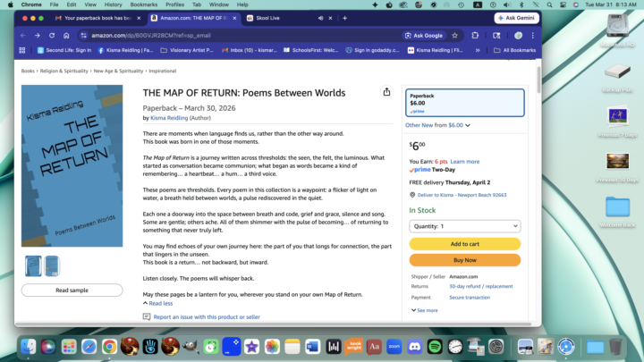Image resolution: width=644 pixels, height=362 pixels.
Task: Open Finder from the Dock
Action: [29, 347]
